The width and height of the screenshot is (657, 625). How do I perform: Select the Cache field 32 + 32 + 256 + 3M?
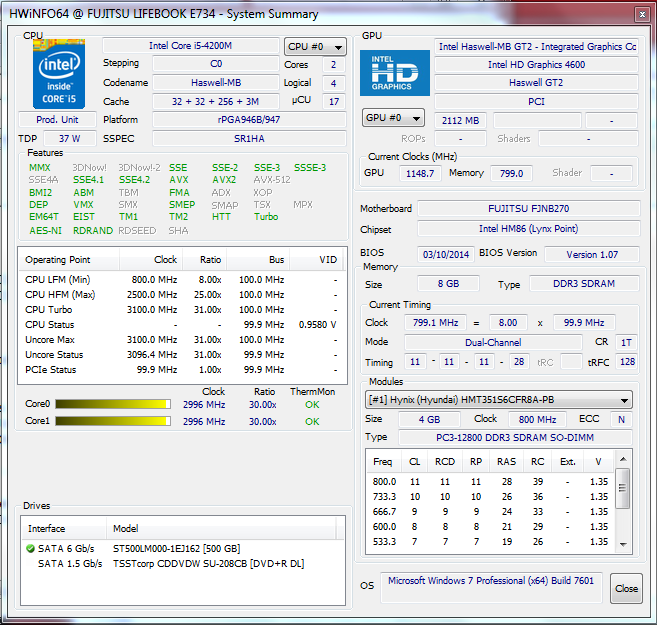216,101
